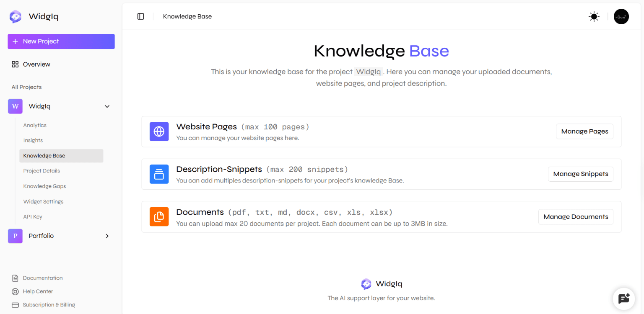Click the Description-Snippets heading

tap(219, 169)
